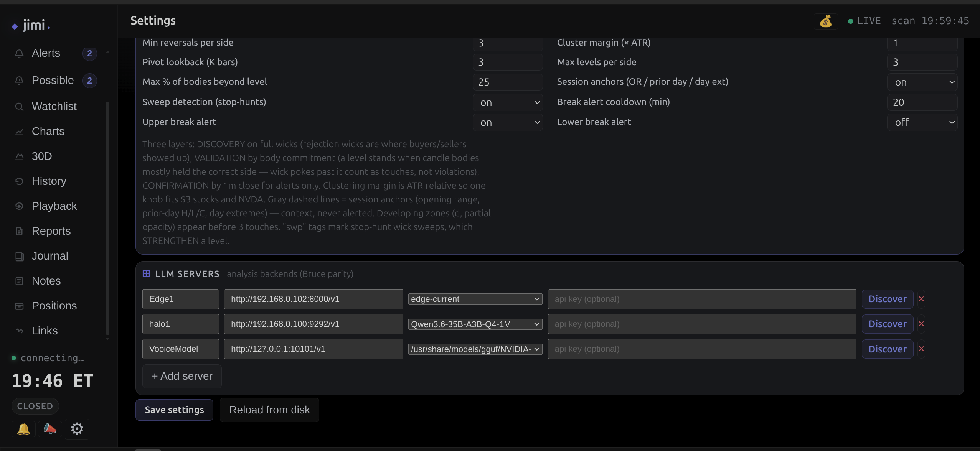
Task: Click the Edge1 server name field
Action: pyautogui.click(x=181, y=299)
